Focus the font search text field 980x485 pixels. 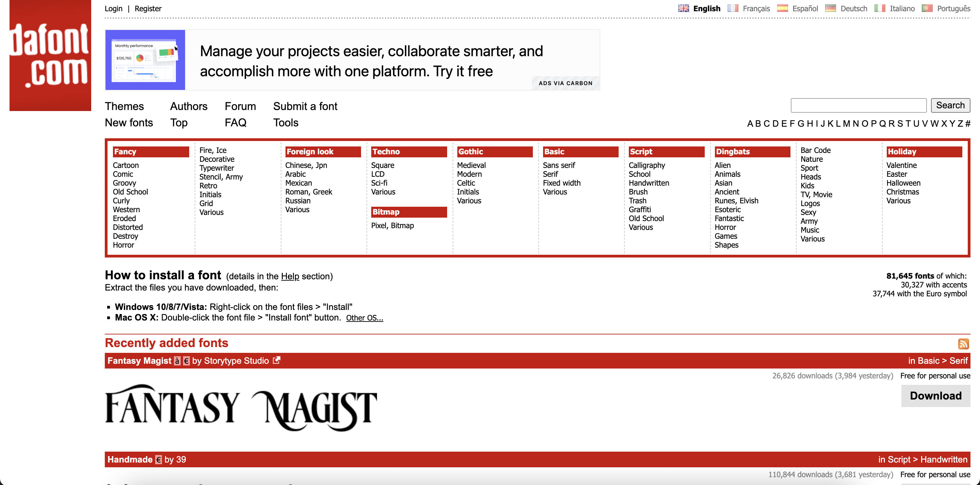click(858, 106)
